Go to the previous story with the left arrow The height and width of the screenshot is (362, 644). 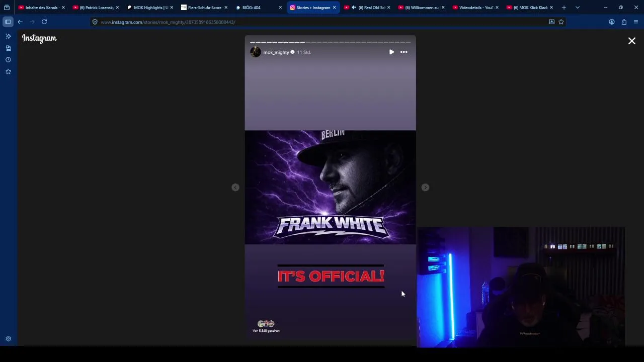coord(235,187)
